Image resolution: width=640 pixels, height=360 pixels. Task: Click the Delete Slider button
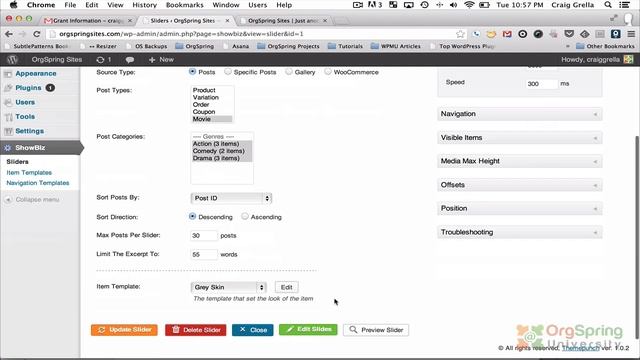[x=196, y=330]
